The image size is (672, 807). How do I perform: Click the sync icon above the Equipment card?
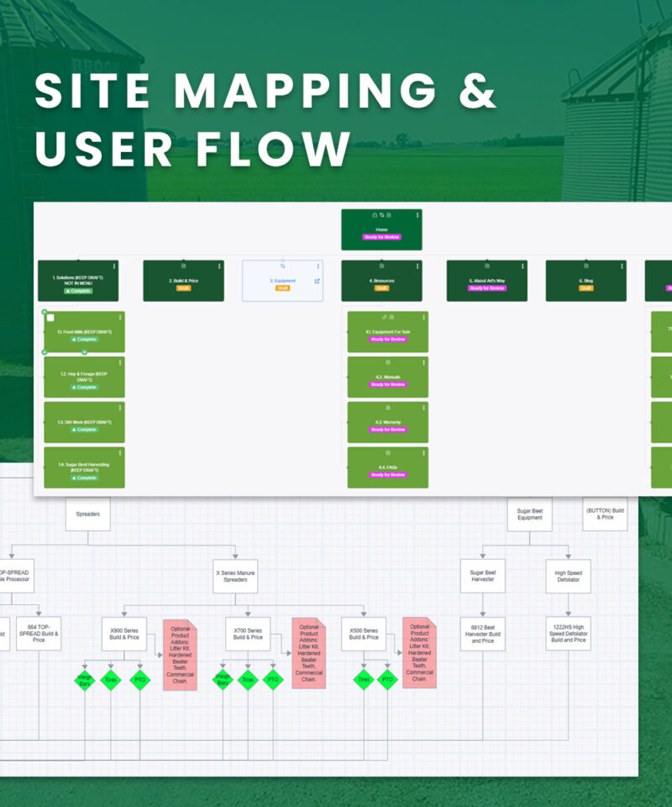point(282,265)
